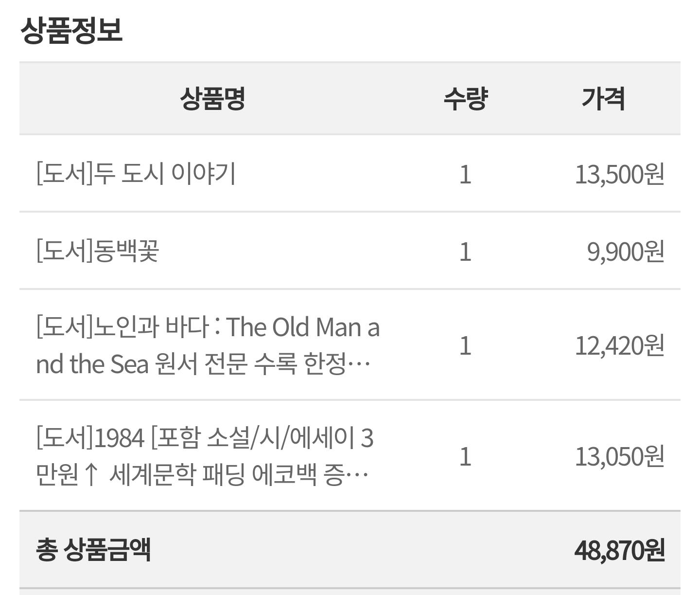This screenshot has width=700, height=595.
Task: Click the quantity for 동백꽃
Action: coord(465,252)
